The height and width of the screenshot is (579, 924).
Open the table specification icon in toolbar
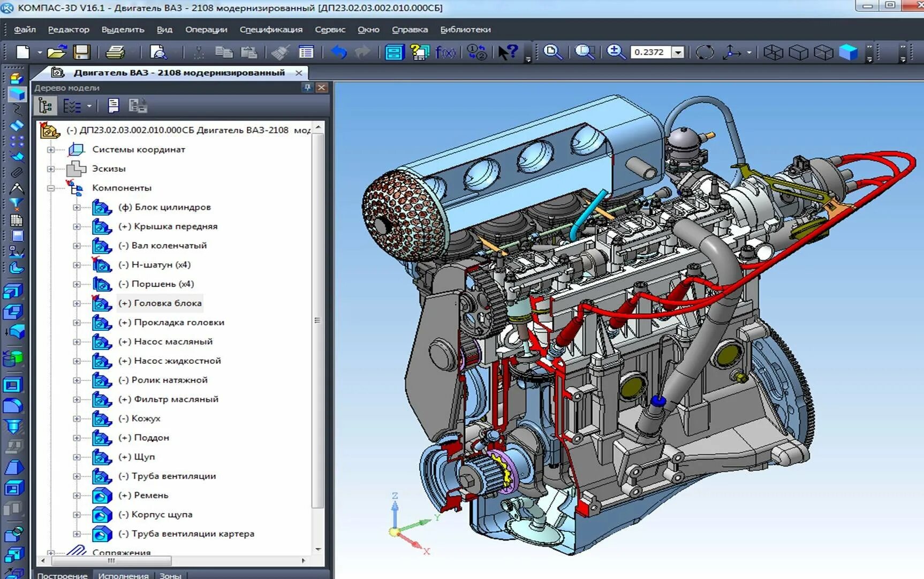(306, 52)
